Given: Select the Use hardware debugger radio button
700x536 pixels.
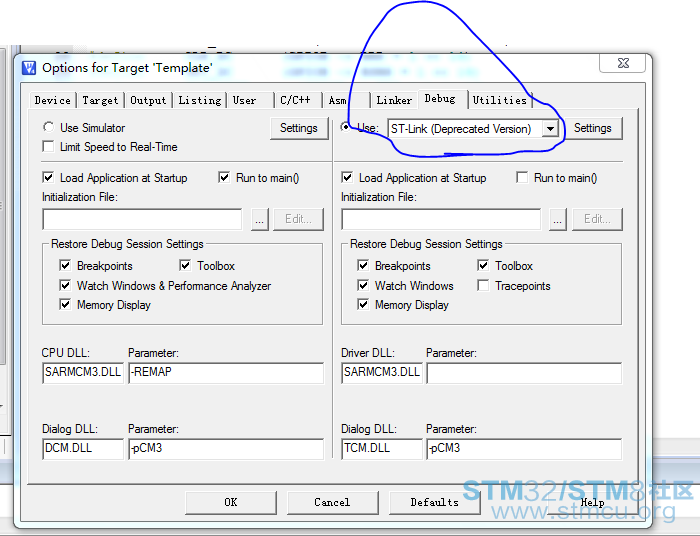Looking at the screenshot, I should (346, 127).
